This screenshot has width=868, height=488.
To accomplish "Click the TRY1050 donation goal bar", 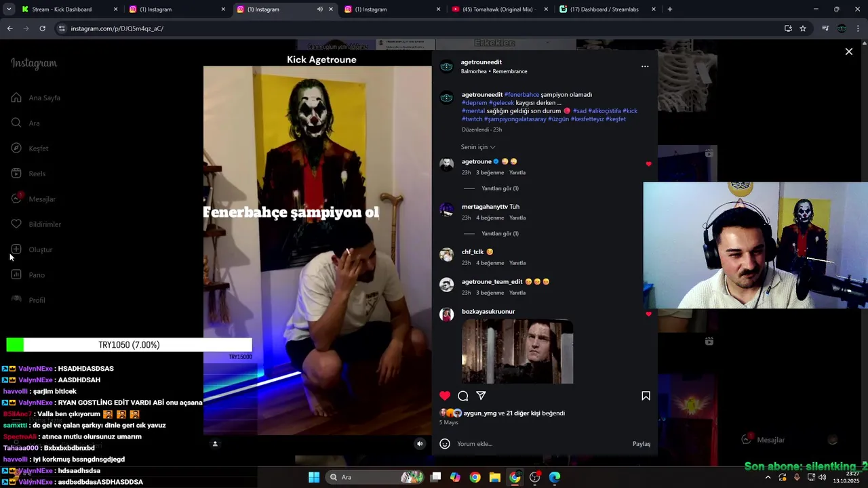I will [129, 345].
